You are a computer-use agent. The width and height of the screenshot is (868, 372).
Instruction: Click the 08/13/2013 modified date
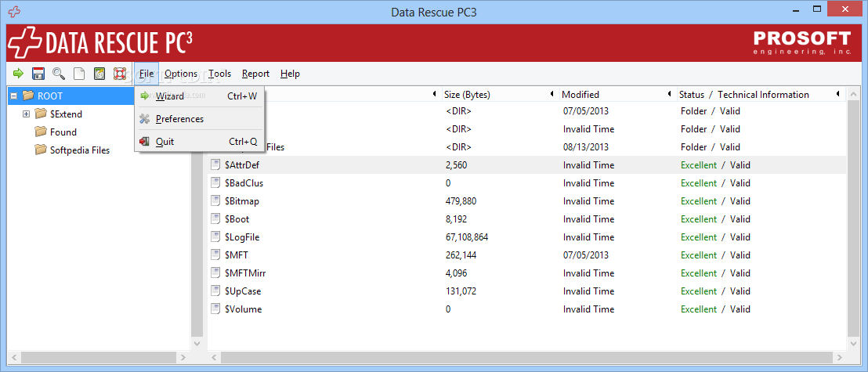[x=586, y=147]
